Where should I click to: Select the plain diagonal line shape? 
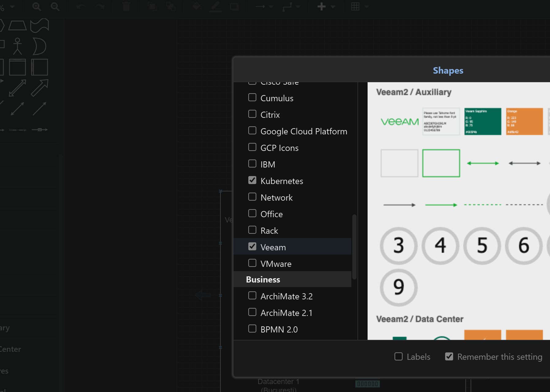coord(40,109)
